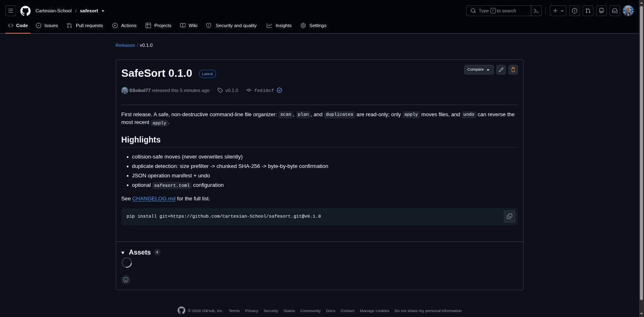Image resolution: width=644 pixels, height=317 pixels.
Task: Click the verified commit badge icon
Action: coord(279,90)
